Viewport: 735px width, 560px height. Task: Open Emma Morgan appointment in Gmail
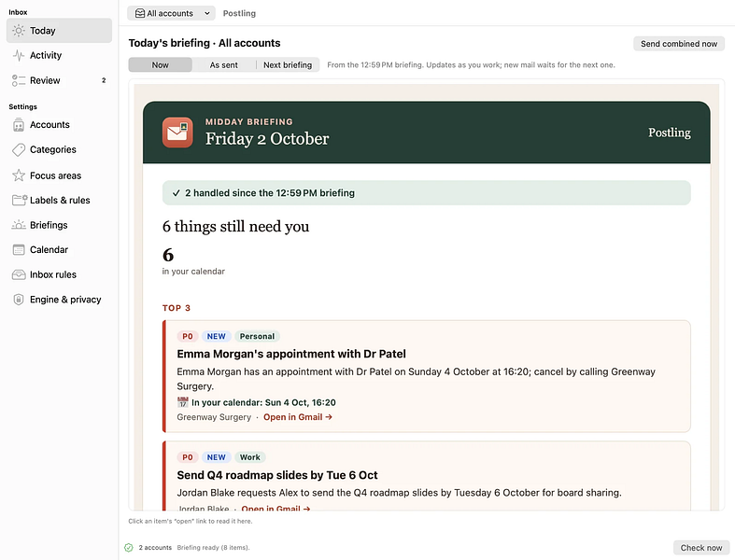298,417
